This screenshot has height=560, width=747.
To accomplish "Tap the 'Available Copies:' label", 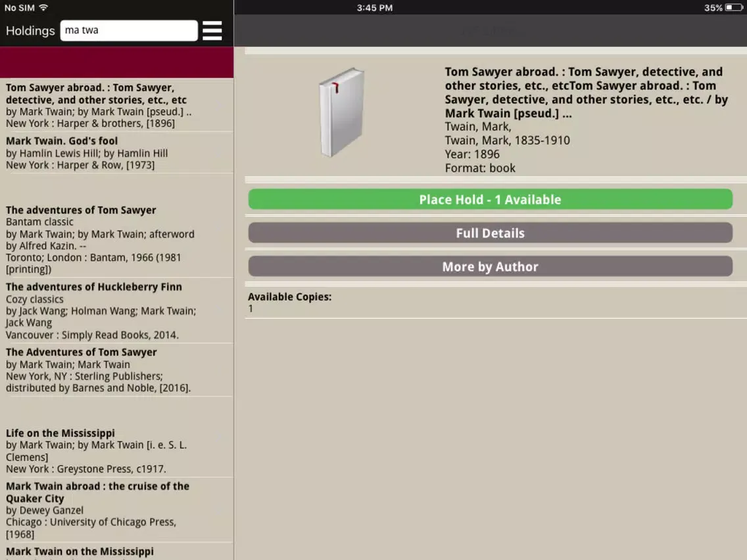I will click(289, 296).
